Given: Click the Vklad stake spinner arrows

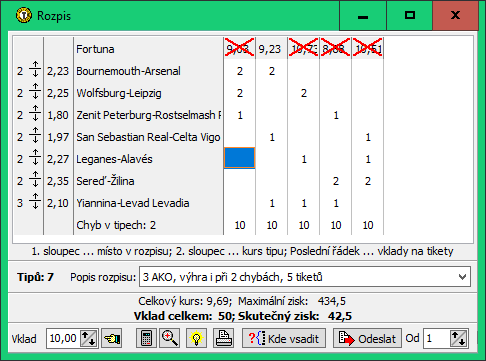Looking at the screenshot, I should (88, 338).
